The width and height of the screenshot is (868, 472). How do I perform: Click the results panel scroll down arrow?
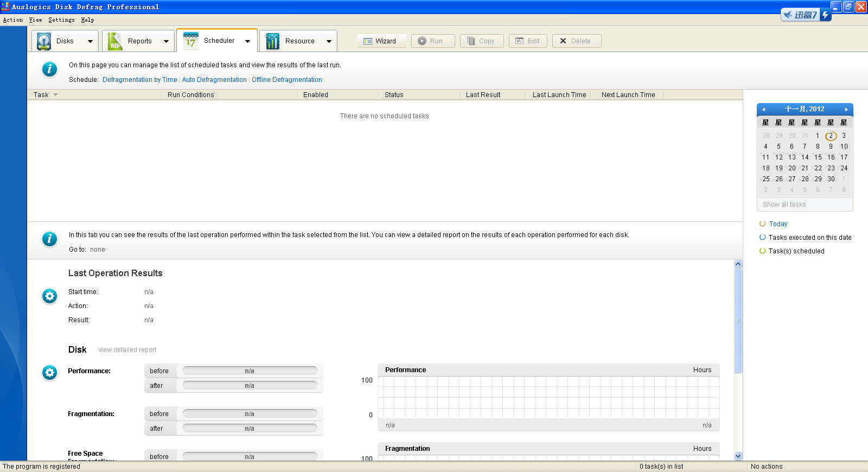738,456
